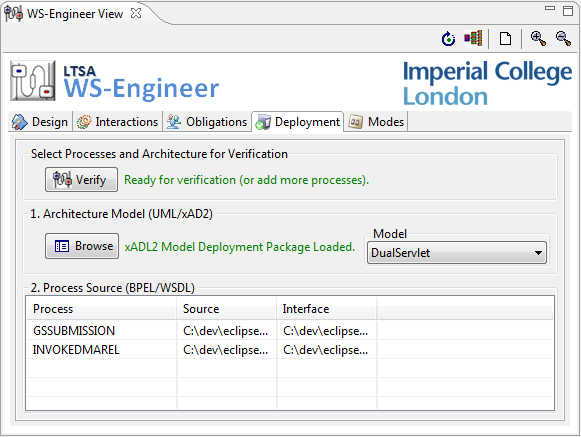
Task: Click the LTSA WS-Engineer logo
Action: (114, 81)
